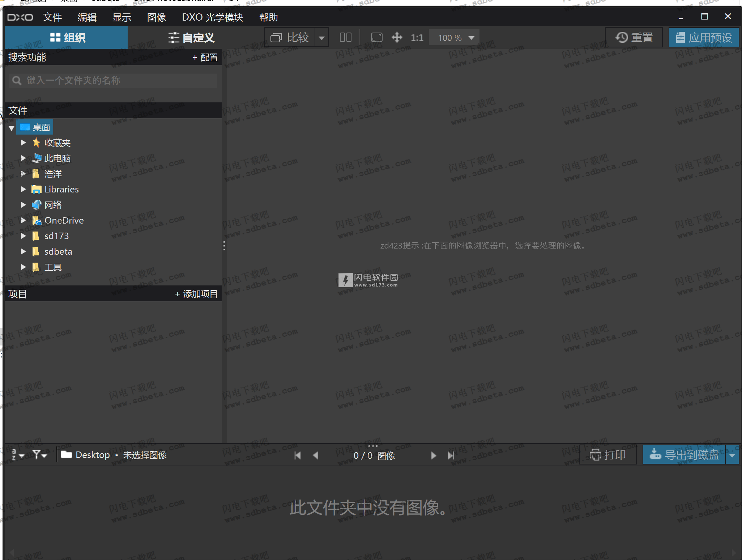Open the 显示 menu
742x560 pixels.
pyautogui.click(x=122, y=17)
